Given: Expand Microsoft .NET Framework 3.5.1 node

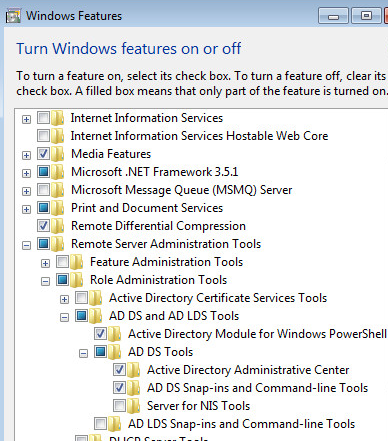Looking at the screenshot, I should 26,173.
